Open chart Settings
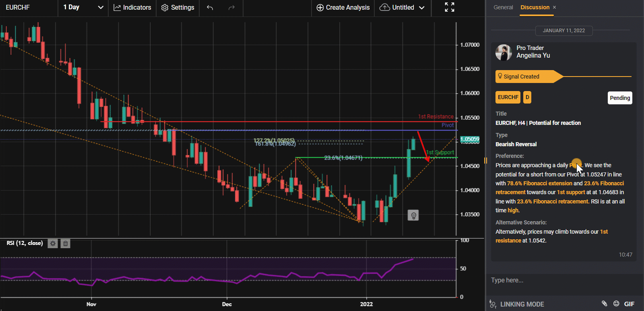This screenshot has height=311, width=644. click(x=178, y=8)
